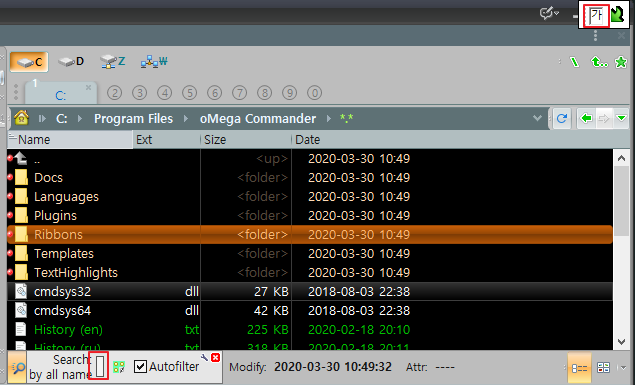The height and width of the screenshot is (385, 635).
Task: Toggle red mark beside Languages folder
Action: pyautogui.click(x=10, y=196)
